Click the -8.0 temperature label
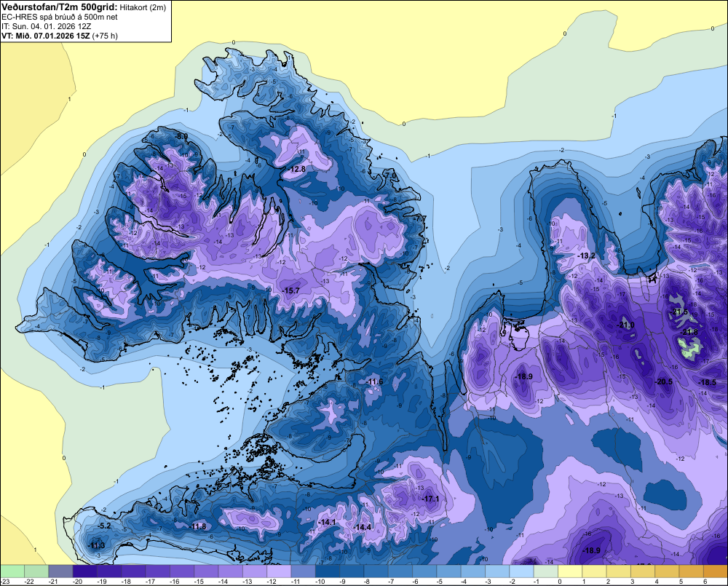The height and width of the screenshot is (586, 728). pos(180,136)
